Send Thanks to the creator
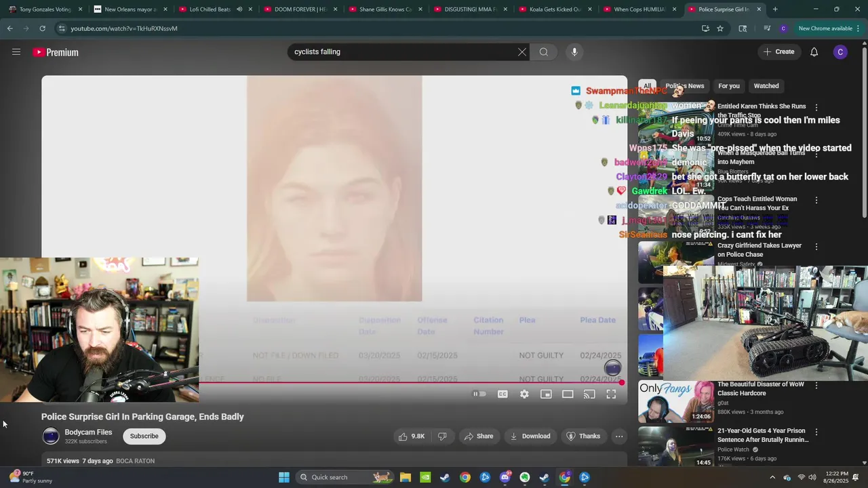868x488 pixels. pos(583,436)
